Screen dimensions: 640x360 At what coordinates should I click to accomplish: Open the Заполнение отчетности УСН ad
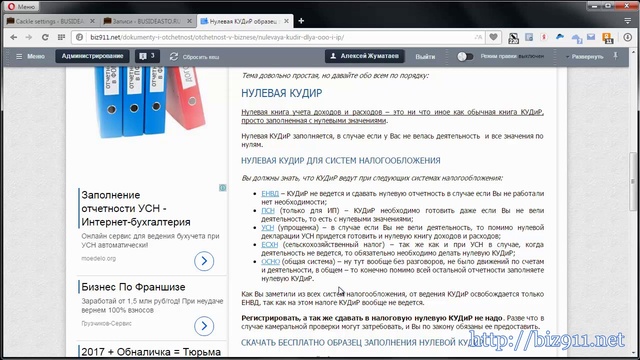tap(136, 209)
